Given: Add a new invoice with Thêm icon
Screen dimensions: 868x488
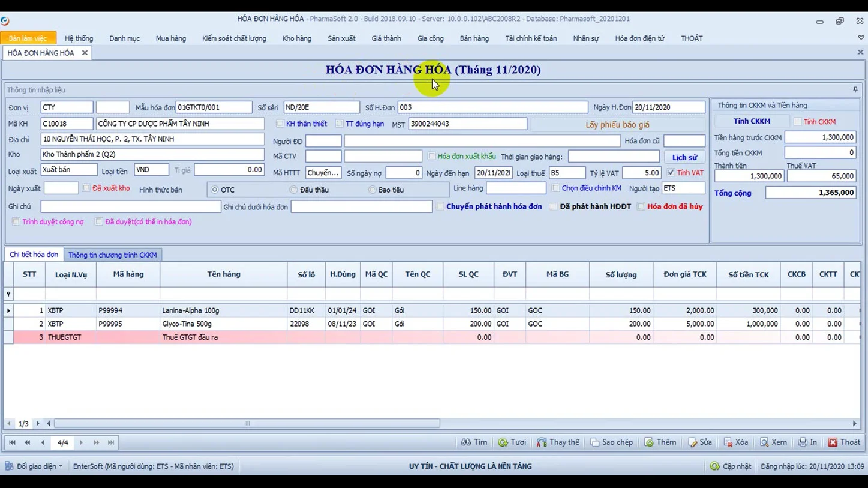Looking at the screenshot, I should pyautogui.click(x=649, y=442).
